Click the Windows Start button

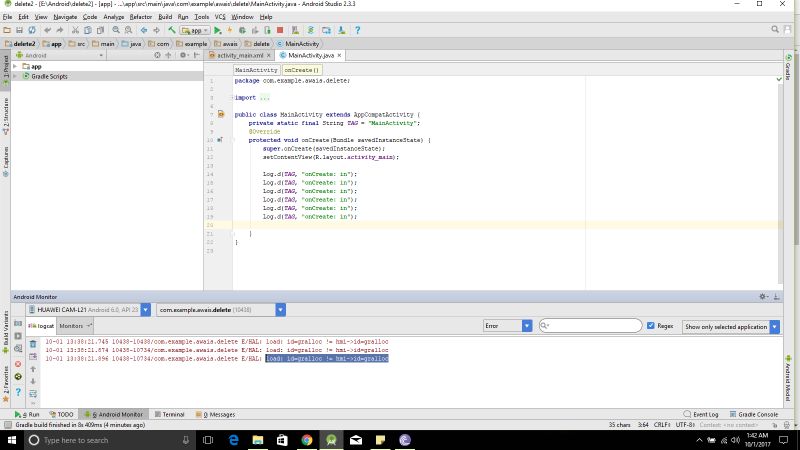click(x=11, y=440)
